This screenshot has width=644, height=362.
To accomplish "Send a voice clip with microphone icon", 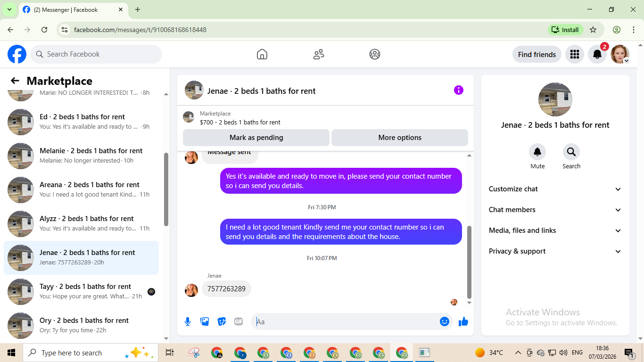I will point(188,321).
